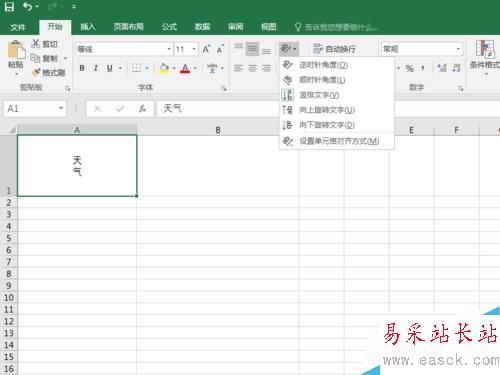
Task: Undo the last action
Action: click(x=27, y=7)
